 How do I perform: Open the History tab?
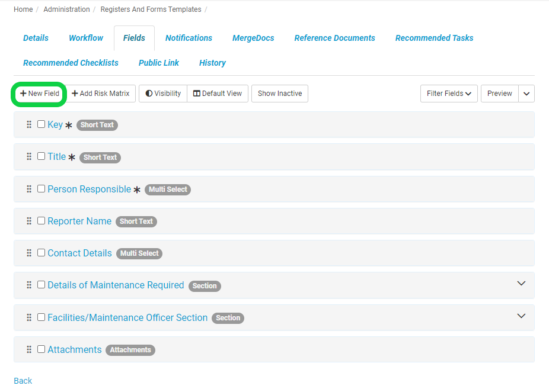pos(212,63)
